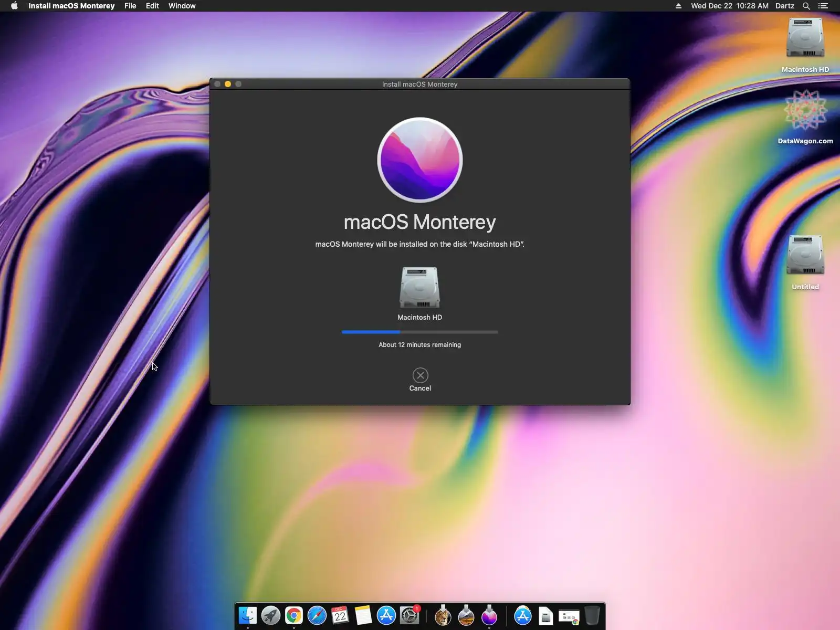This screenshot has width=840, height=630.
Task: Open the Apple menu
Action: point(14,6)
